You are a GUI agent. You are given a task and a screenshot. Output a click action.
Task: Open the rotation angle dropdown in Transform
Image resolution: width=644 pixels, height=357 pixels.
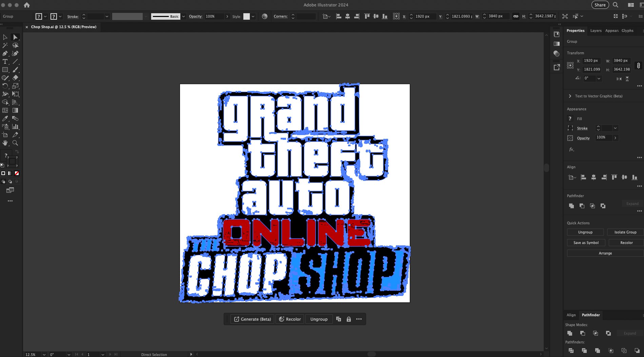coord(599,78)
